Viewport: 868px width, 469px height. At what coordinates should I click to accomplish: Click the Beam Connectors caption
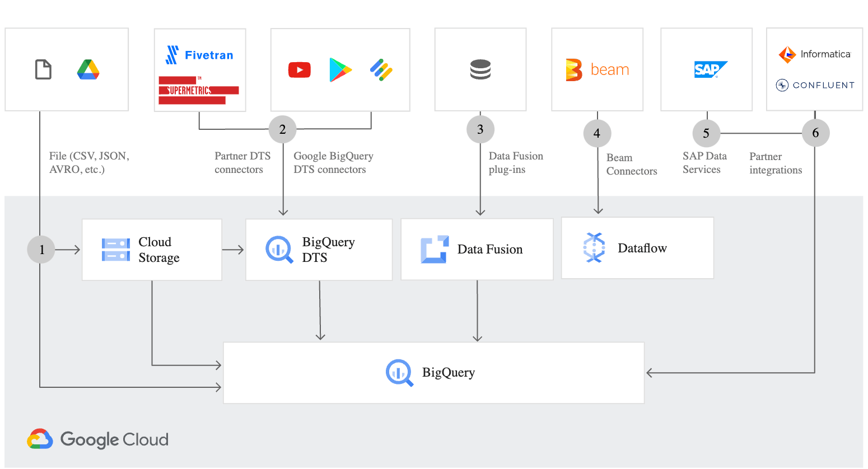(x=632, y=164)
